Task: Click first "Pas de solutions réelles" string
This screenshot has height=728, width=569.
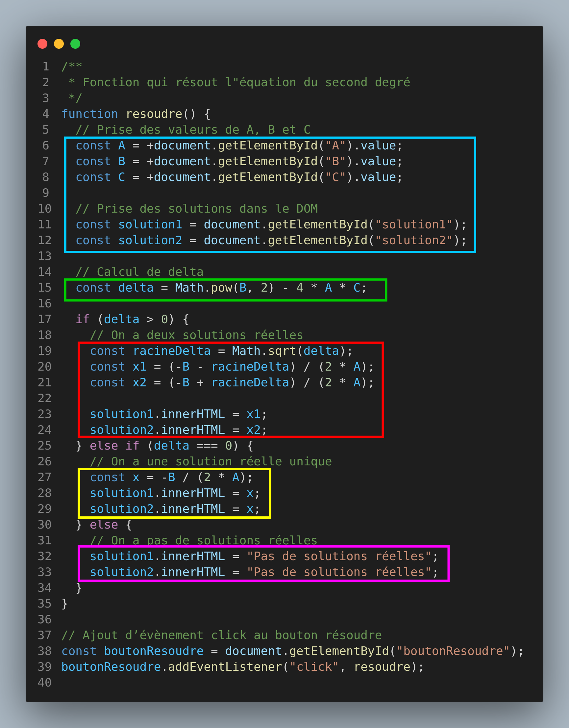Action: pos(338,556)
